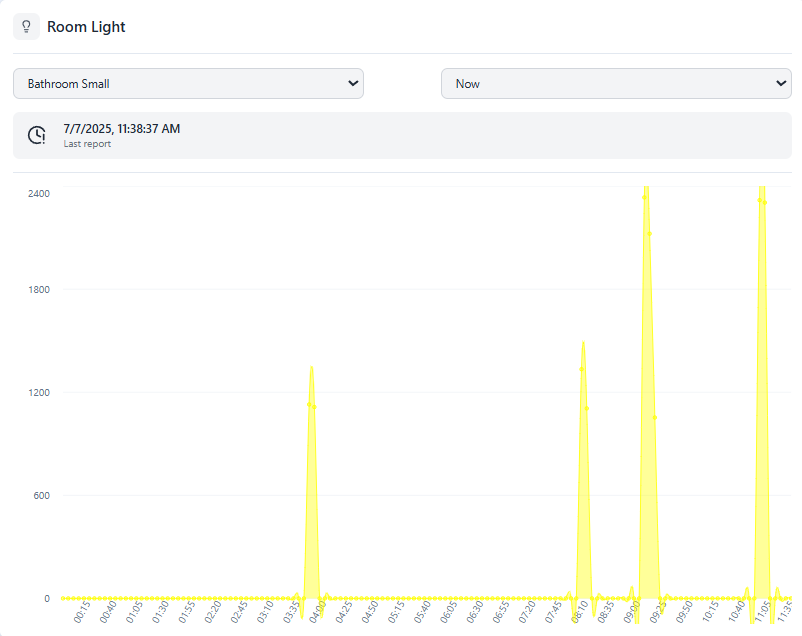
Task: Open the Bathroom Small room selector
Action: coord(188,84)
